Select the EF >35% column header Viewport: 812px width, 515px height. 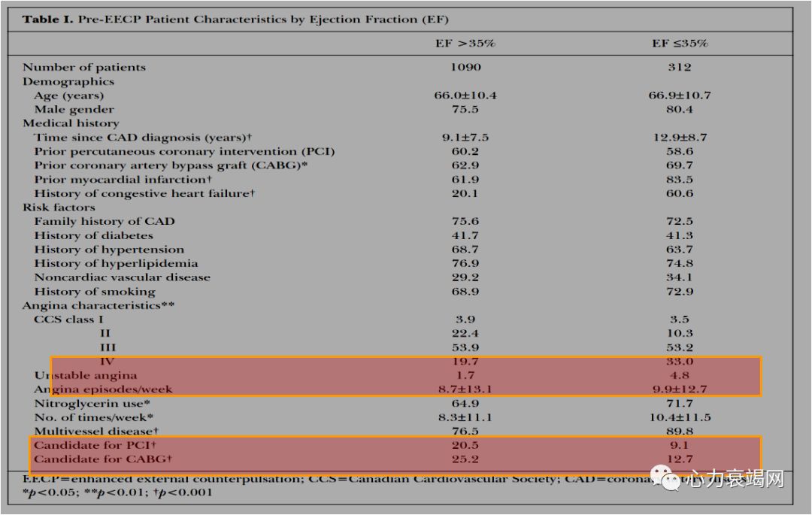465,43
